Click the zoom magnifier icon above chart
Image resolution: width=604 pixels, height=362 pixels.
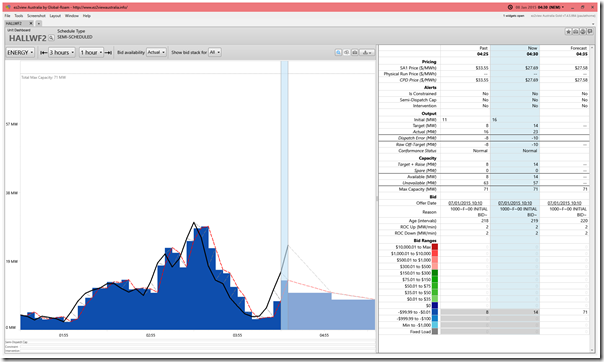coord(338,52)
